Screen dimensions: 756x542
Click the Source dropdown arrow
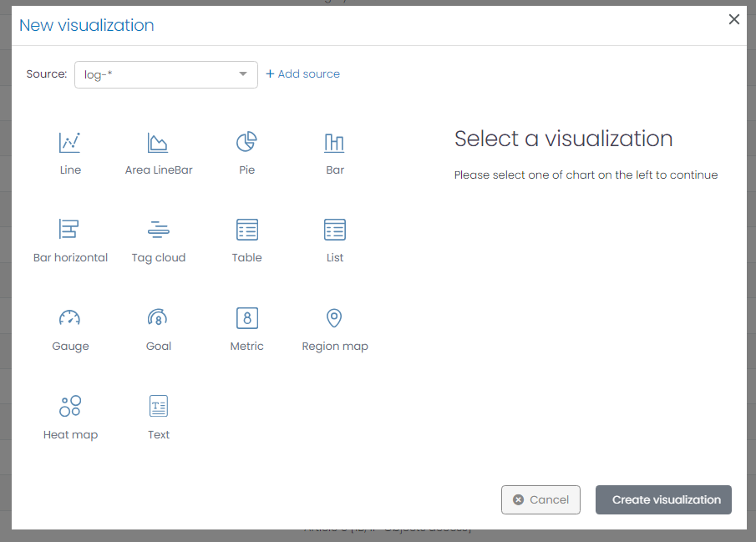[243, 73]
